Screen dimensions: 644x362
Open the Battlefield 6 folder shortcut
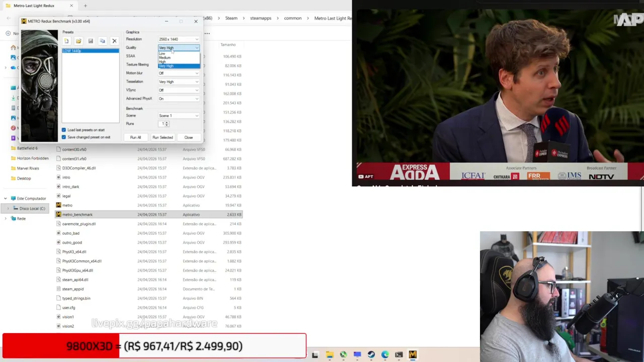pos(27,148)
